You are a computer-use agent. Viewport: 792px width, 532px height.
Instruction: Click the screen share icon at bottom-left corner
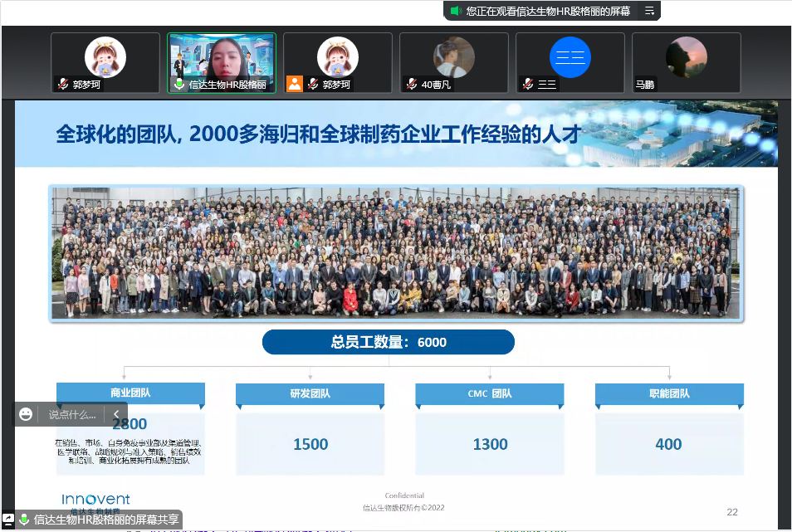point(8,519)
